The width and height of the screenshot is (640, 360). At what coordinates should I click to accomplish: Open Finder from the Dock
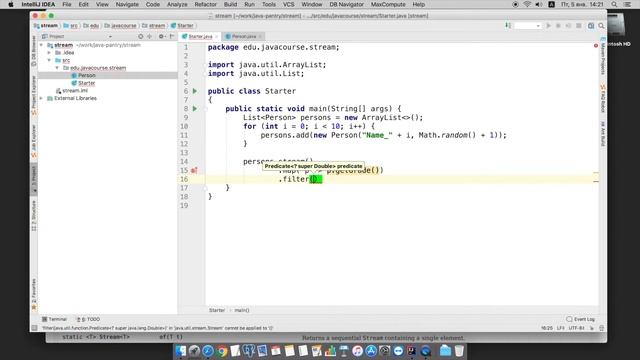coord(180,351)
